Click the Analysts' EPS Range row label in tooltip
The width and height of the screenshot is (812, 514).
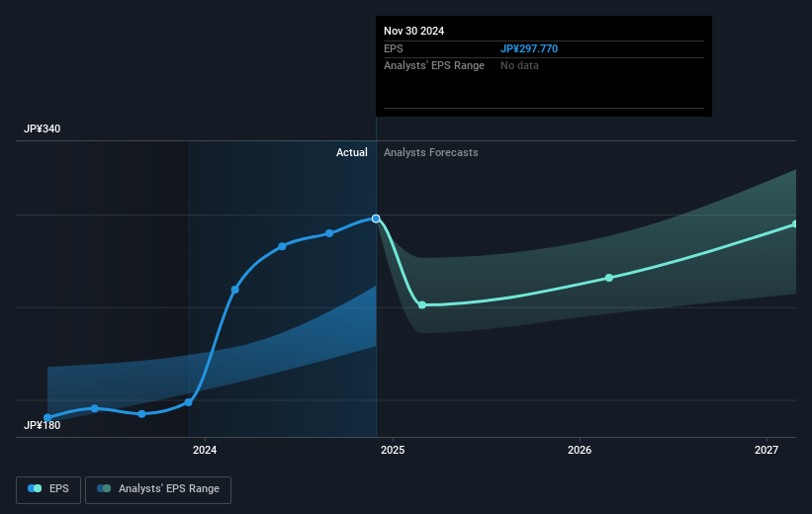point(434,66)
